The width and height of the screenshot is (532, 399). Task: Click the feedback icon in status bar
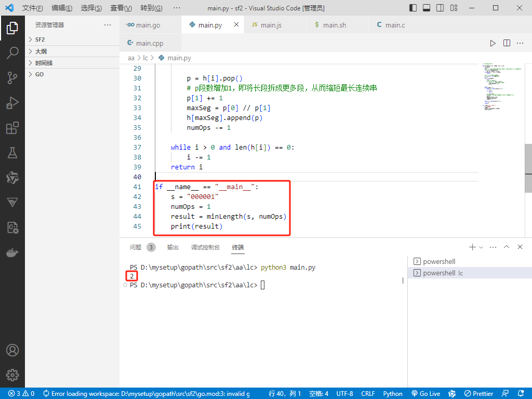[505, 394]
